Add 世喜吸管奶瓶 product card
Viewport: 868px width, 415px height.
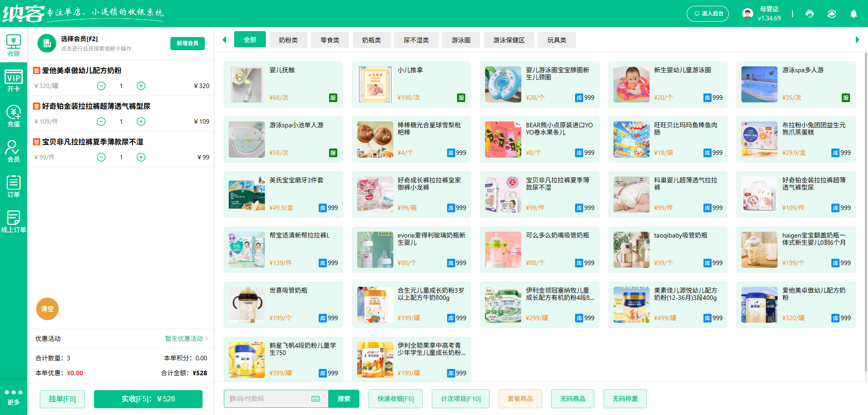click(283, 305)
